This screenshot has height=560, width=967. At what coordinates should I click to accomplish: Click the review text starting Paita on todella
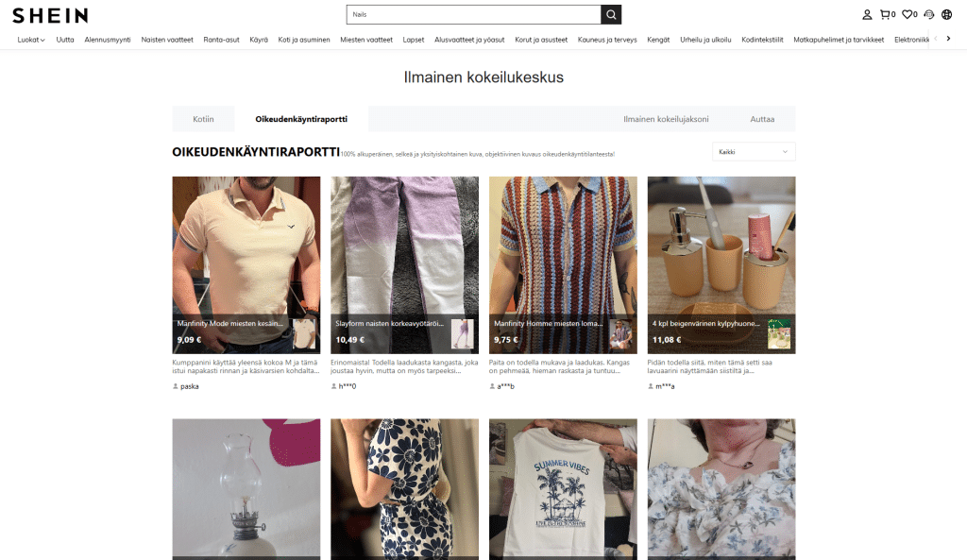pos(559,366)
